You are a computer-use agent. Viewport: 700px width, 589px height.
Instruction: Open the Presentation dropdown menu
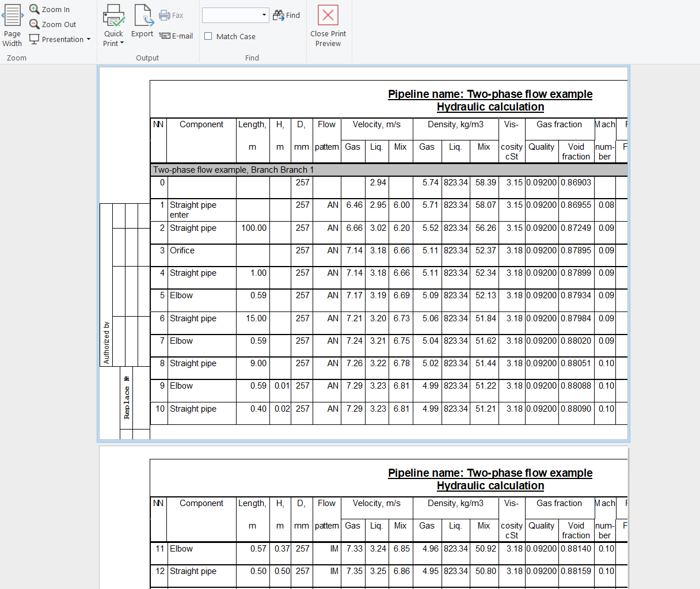click(x=89, y=40)
